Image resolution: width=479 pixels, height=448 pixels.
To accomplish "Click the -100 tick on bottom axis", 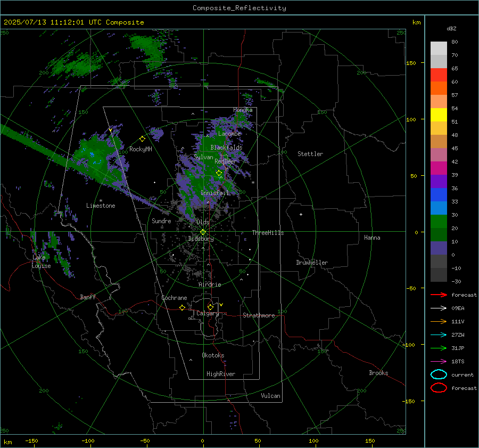I will coord(88,441).
